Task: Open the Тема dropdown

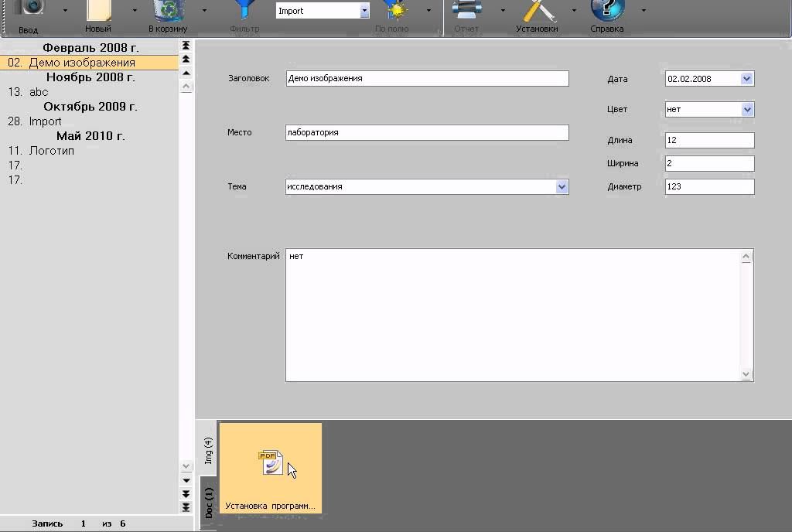Action: [562, 187]
